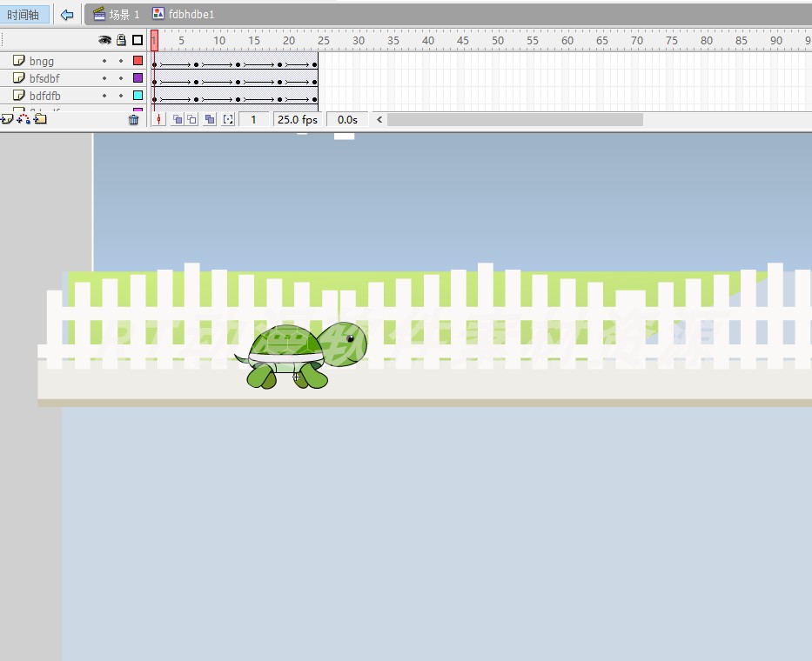Click the timeline scroll left arrow
Viewport: 812px width, 661px height.
click(379, 119)
